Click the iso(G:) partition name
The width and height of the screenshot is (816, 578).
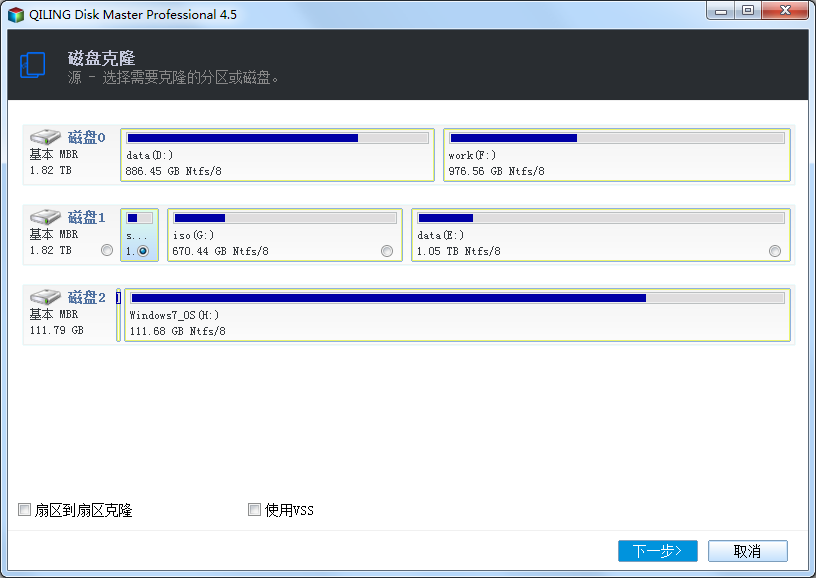(193, 235)
